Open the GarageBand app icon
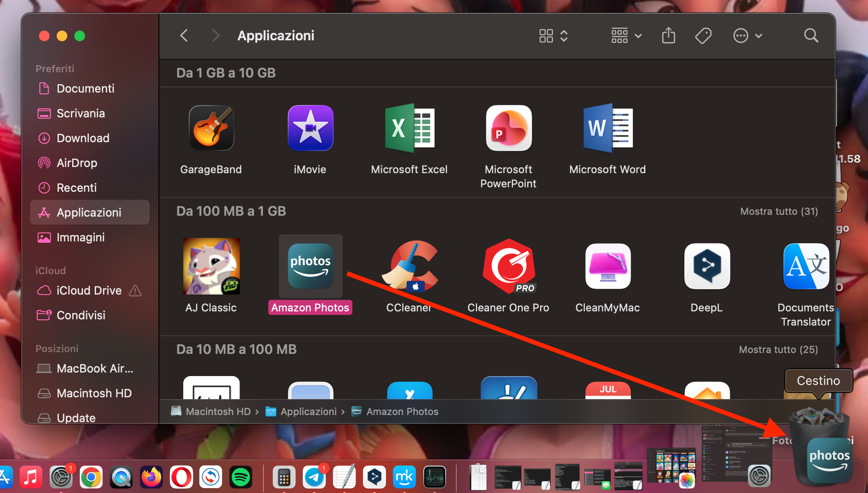The width and height of the screenshot is (868, 493). [211, 128]
